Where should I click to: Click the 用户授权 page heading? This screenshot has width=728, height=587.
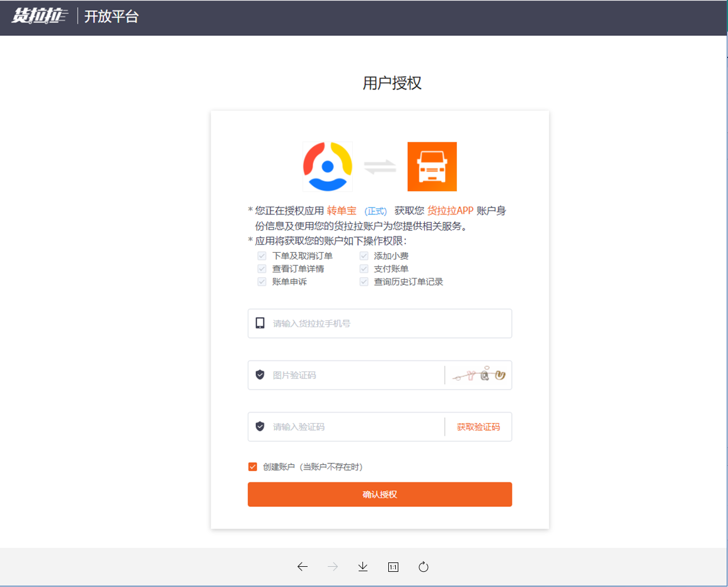(x=392, y=83)
